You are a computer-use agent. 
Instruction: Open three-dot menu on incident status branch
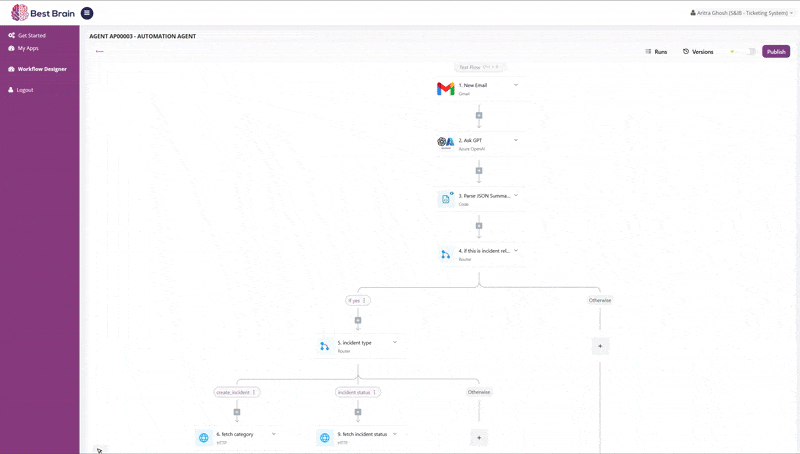374,392
